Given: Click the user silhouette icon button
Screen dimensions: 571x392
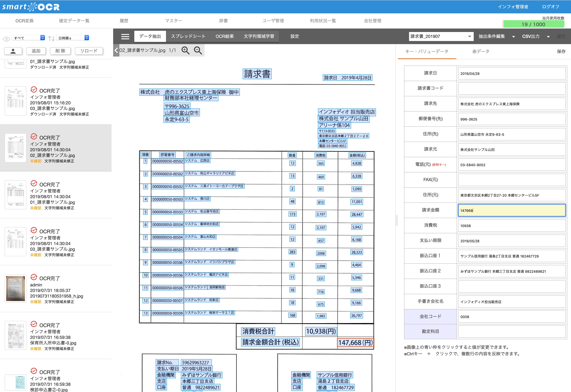Looking at the screenshot, I should point(13,51).
